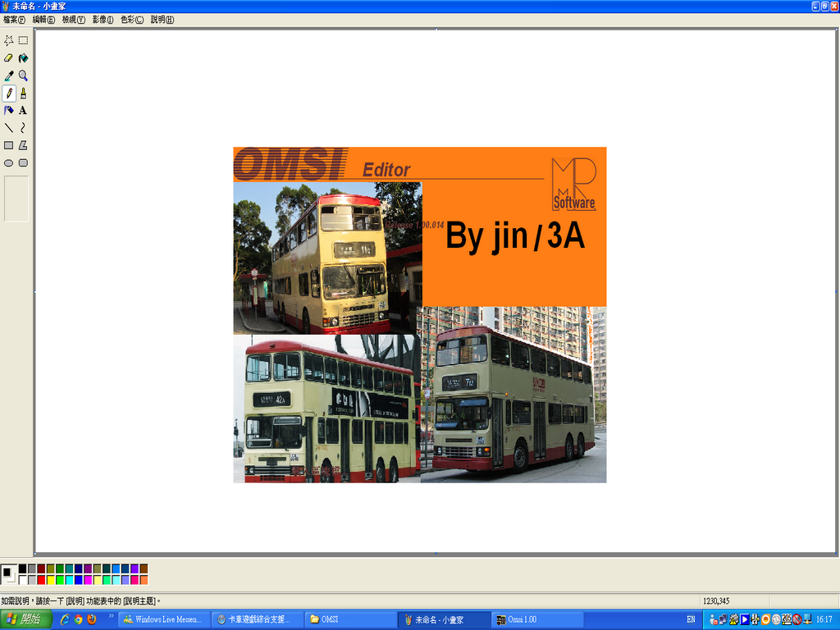Click the 16:17 taskbar clock
840x630 pixels.
click(824, 620)
